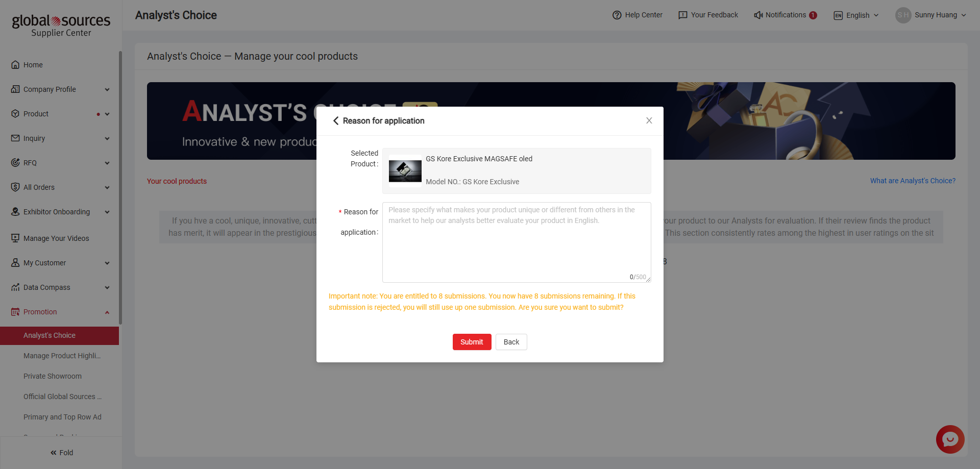980x469 pixels.
Task: Open the English language dropdown
Action: click(857, 15)
